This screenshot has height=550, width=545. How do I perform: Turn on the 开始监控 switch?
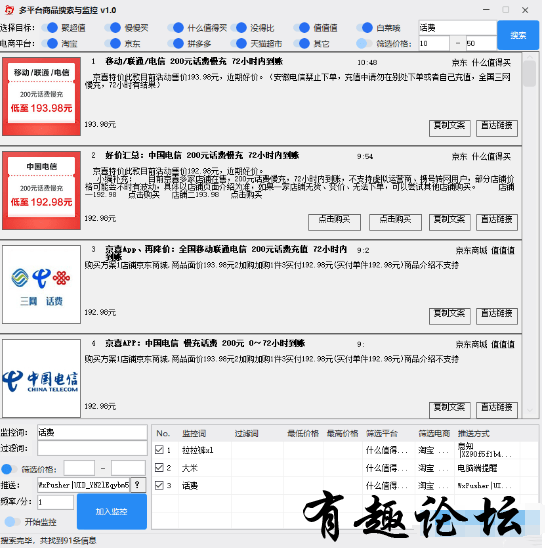(x=12, y=522)
